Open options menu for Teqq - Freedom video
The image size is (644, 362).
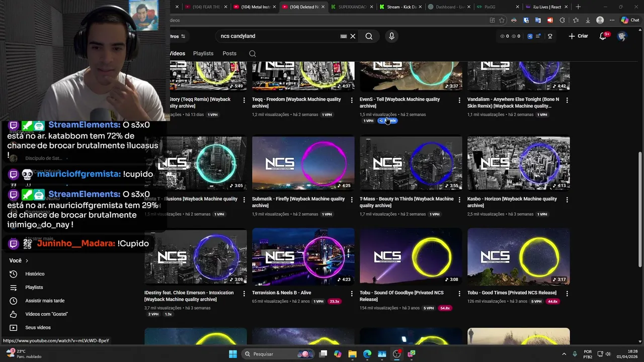352,100
